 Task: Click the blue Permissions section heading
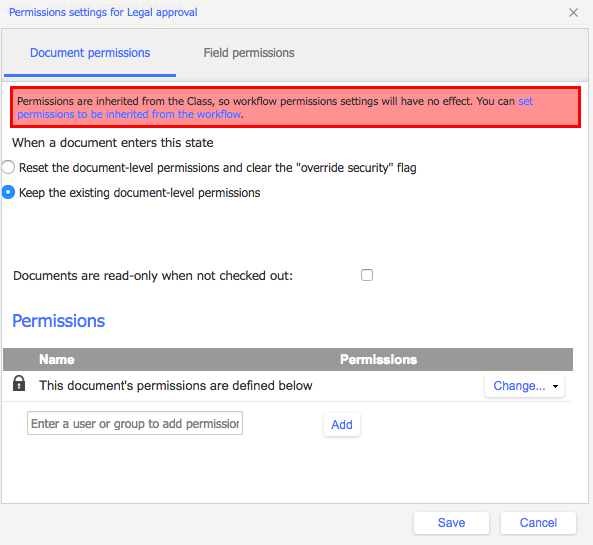[59, 321]
